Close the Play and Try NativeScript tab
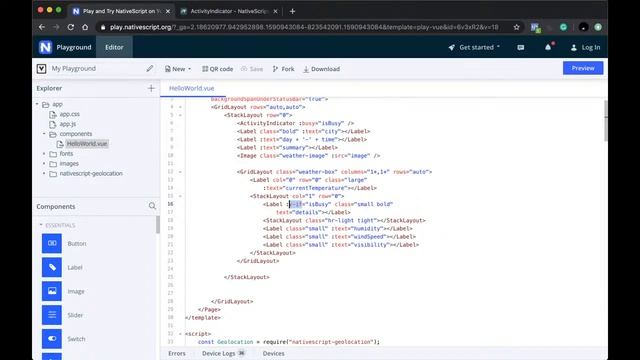640x360 pixels. tap(168, 11)
